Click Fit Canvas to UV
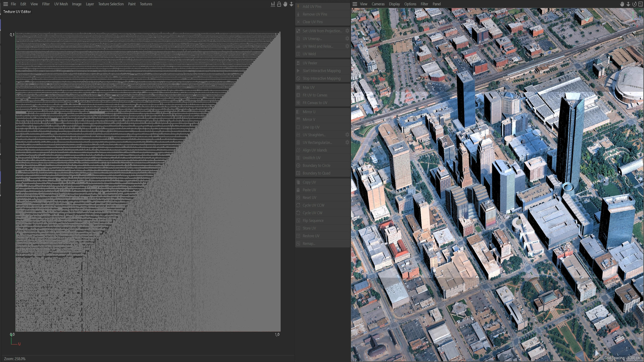 (322, 103)
